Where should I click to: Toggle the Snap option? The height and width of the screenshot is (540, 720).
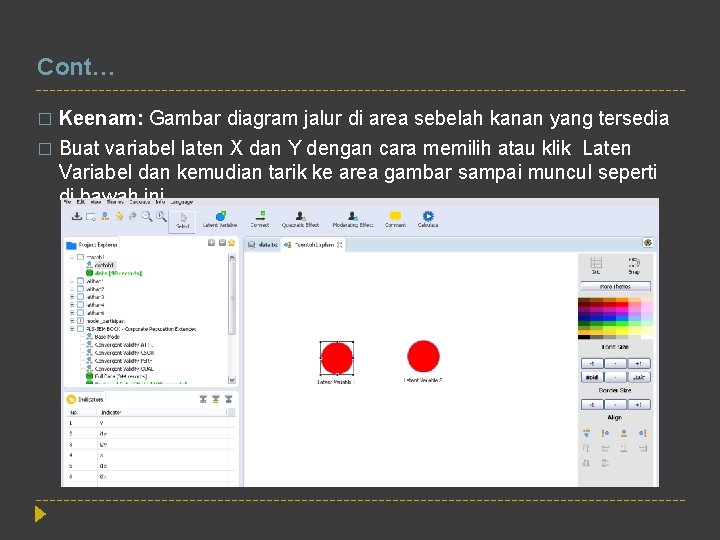[634, 266]
